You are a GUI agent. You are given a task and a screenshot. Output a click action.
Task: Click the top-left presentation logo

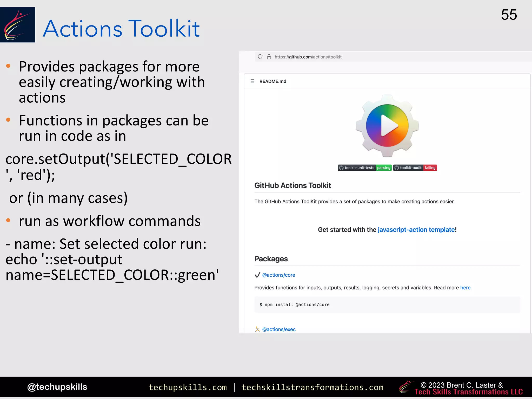[17, 25]
